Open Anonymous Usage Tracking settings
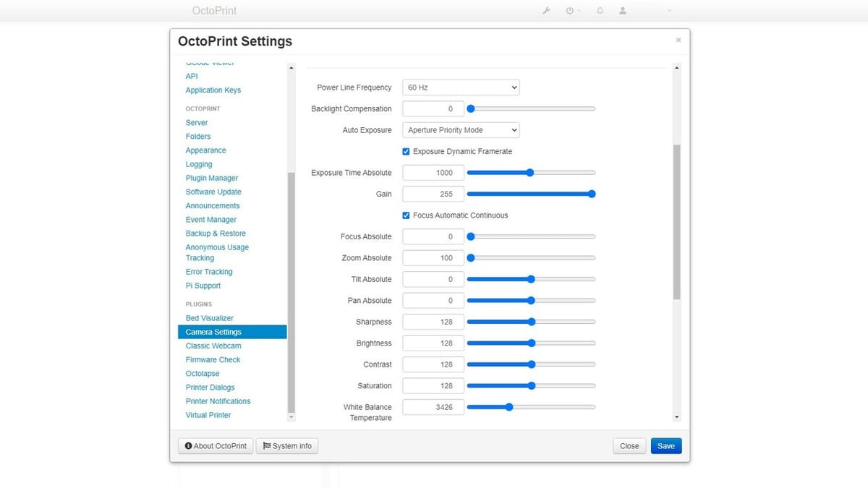 click(217, 252)
